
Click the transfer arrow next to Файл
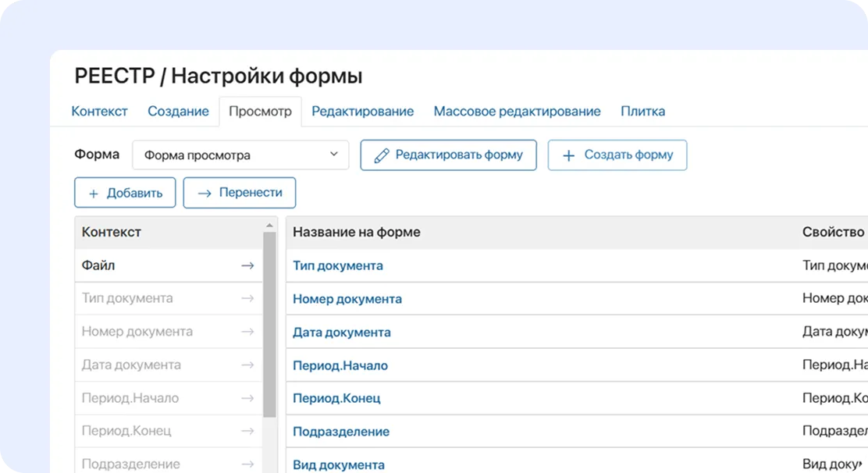tap(247, 265)
